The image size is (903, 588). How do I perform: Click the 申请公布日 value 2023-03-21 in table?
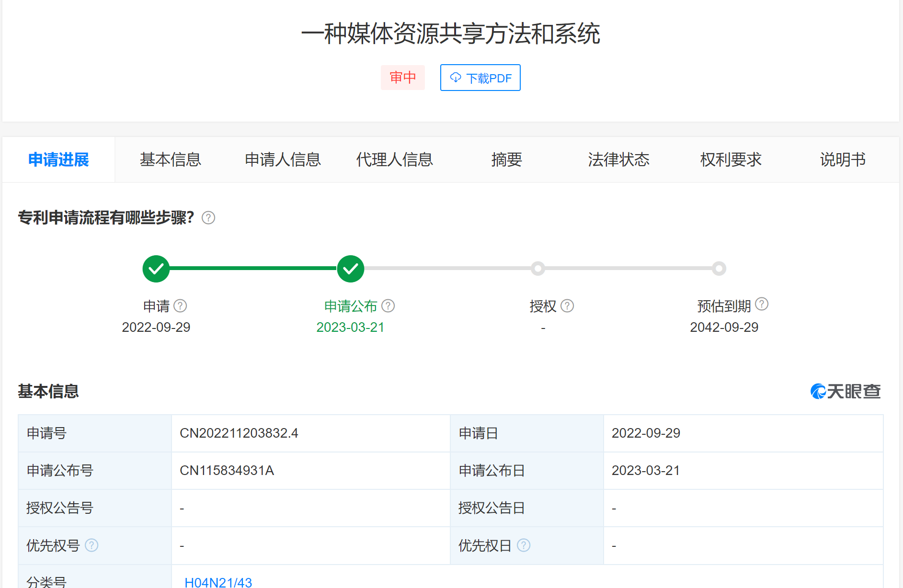click(x=646, y=470)
